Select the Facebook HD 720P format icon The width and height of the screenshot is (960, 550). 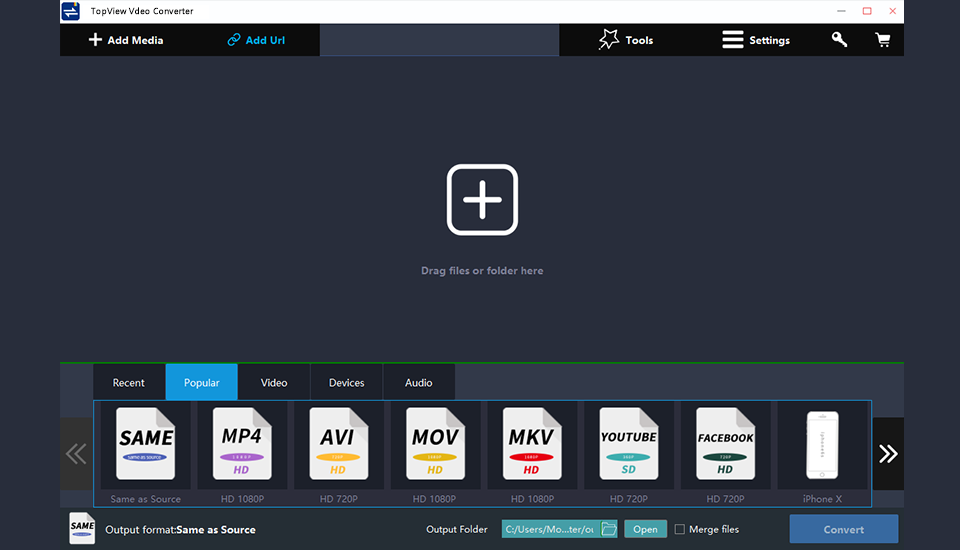(726, 445)
